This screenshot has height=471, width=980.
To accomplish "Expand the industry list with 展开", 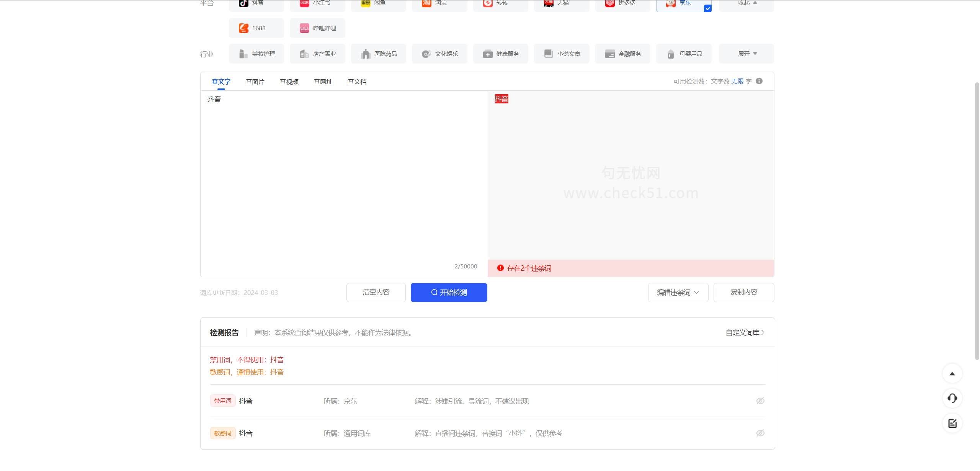I will (x=746, y=54).
